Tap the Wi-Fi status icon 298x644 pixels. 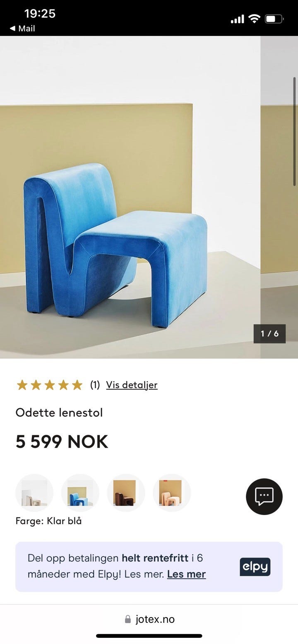pyautogui.click(x=254, y=19)
